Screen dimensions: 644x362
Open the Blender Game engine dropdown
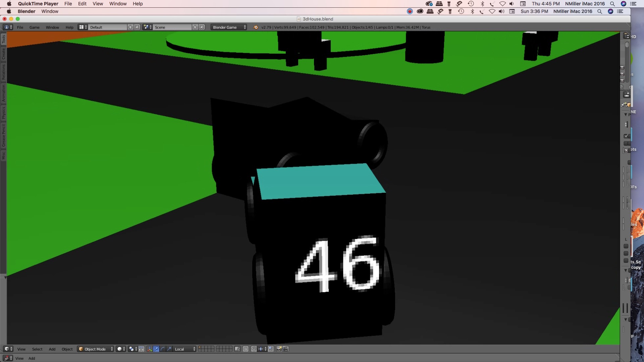(x=229, y=27)
